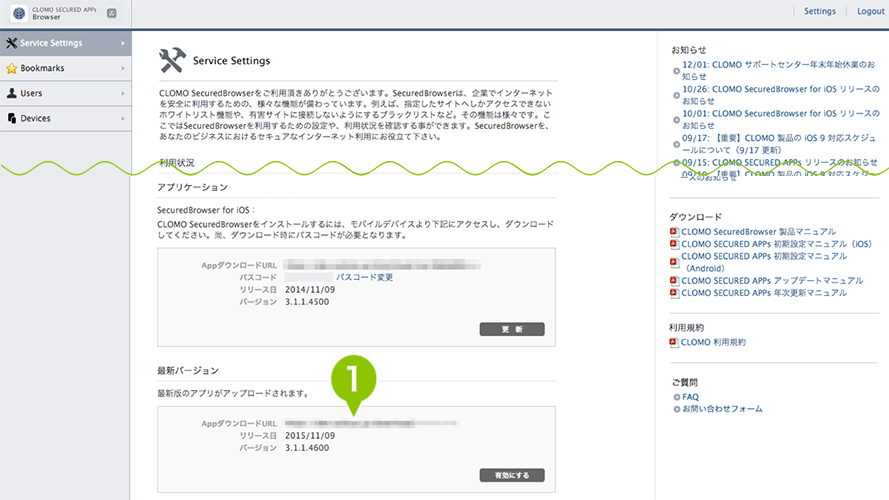Click the small square icon beside Browser title
Viewport: 889px width, 500px height.
point(112,13)
